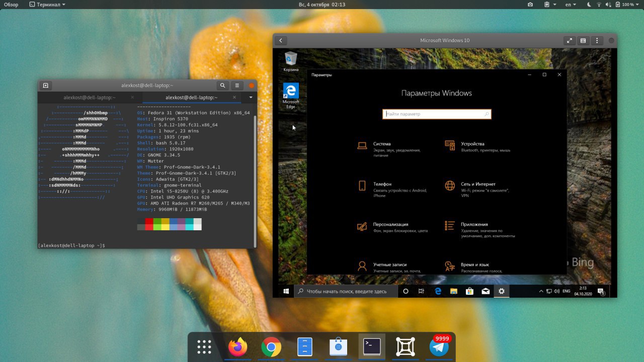Open Сеть и Интернет settings category
The height and width of the screenshot is (362, 644).
[478, 190]
